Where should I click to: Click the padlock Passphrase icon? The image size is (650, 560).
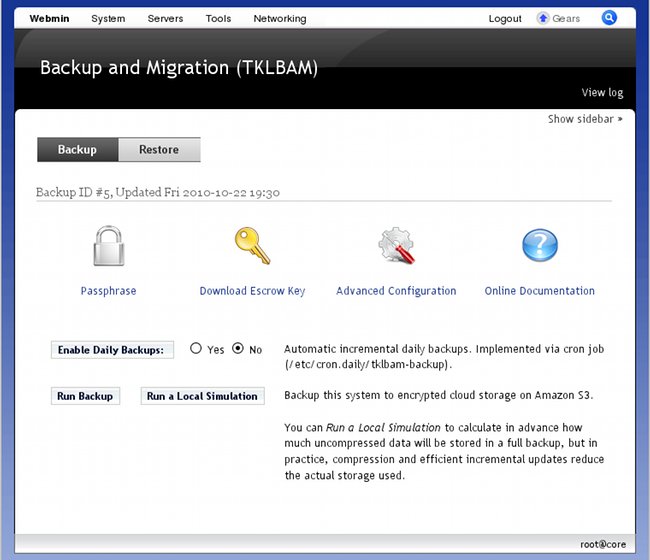point(108,247)
